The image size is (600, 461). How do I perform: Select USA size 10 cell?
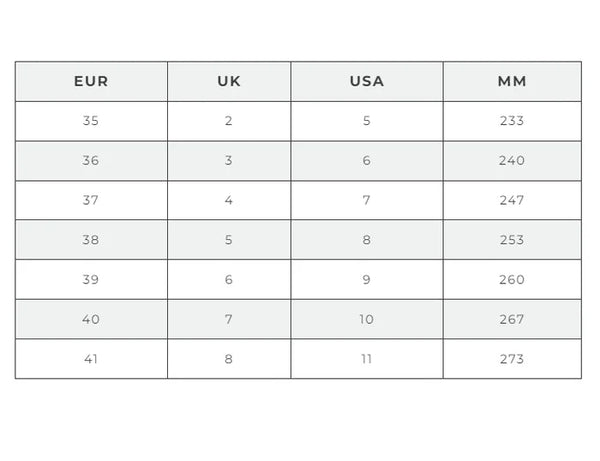pos(367,319)
